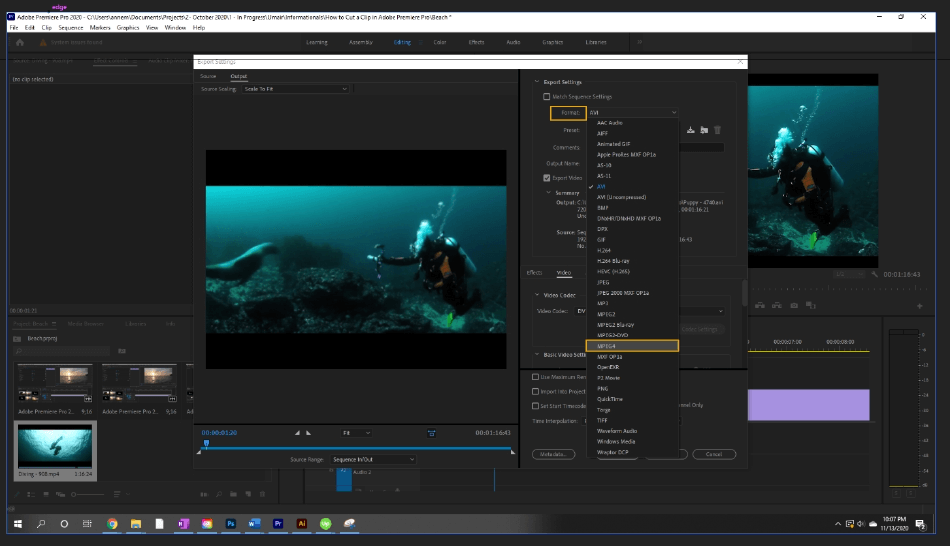Click the Export Frame camera icon

pyautogui.click(x=794, y=305)
